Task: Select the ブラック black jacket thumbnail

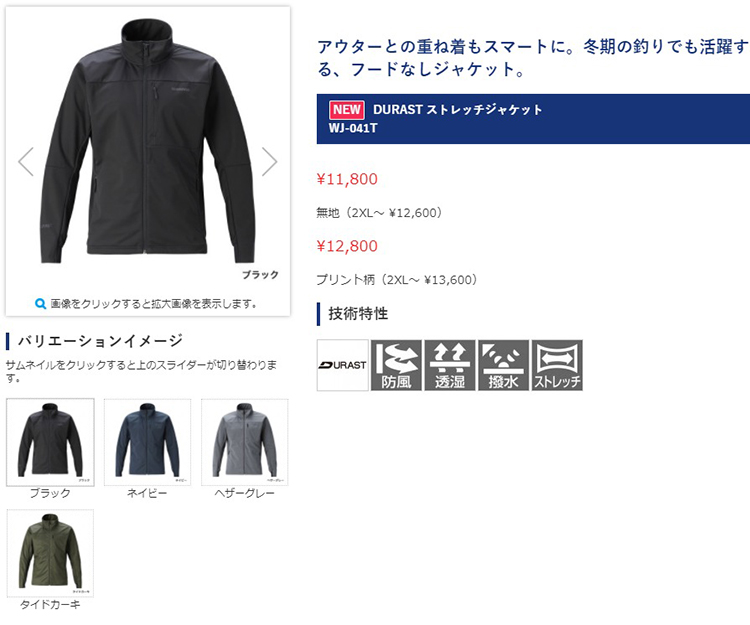Action: 50,442
